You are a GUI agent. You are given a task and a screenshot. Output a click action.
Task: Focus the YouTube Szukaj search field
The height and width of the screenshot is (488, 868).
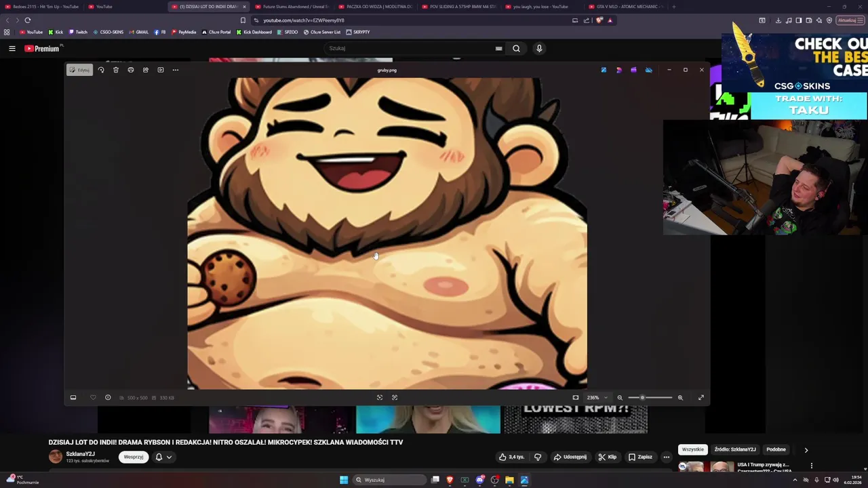[407, 48]
